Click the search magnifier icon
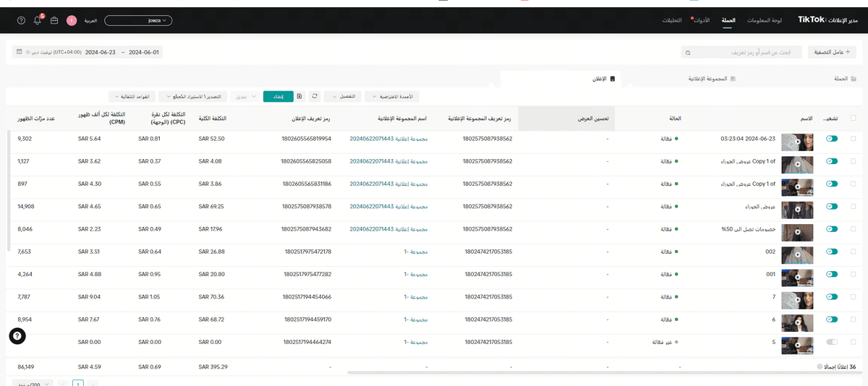The width and height of the screenshot is (868, 386). coord(688,53)
